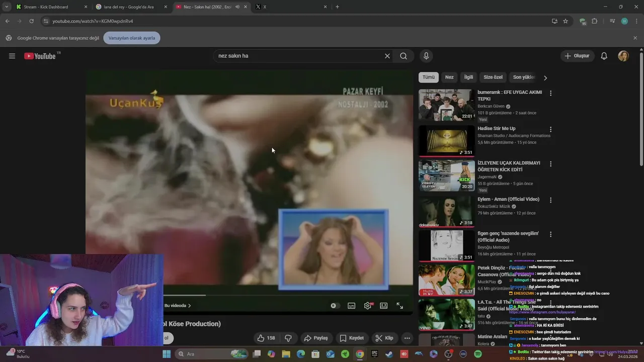Click the youtube.com address bar
This screenshot has width=644, height=362.
click(297, 21)
